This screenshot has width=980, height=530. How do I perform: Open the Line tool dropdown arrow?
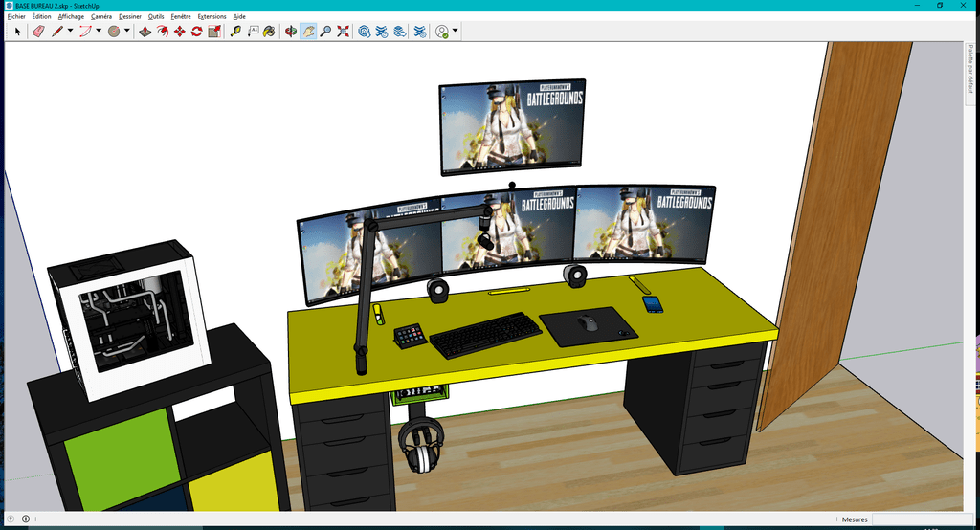pos(70,31)
